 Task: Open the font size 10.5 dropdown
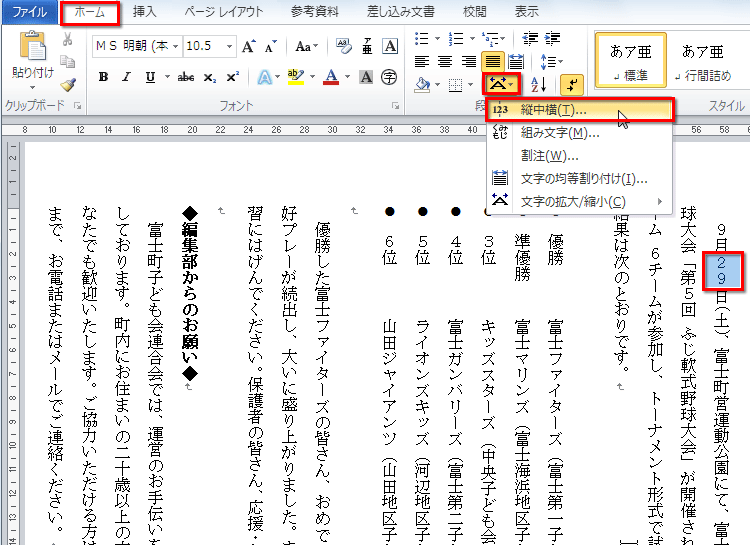click(230, 46)
